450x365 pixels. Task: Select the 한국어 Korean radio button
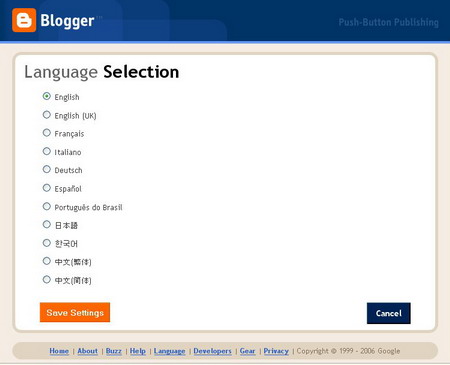click(47, 243)
